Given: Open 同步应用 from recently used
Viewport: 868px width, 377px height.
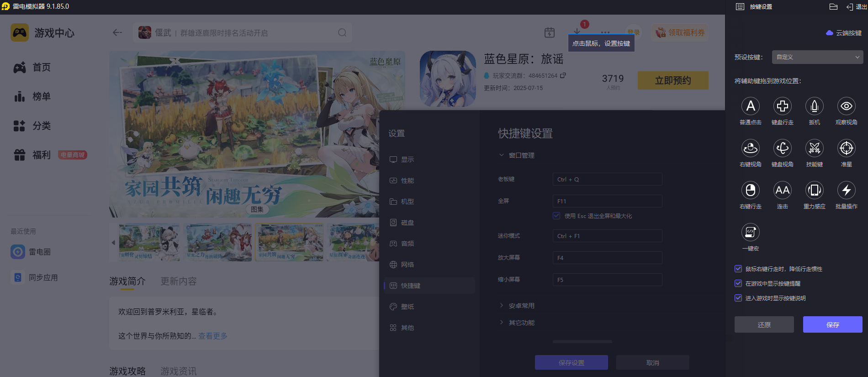Looking at the screenshot, I should [x=35, y=277].
